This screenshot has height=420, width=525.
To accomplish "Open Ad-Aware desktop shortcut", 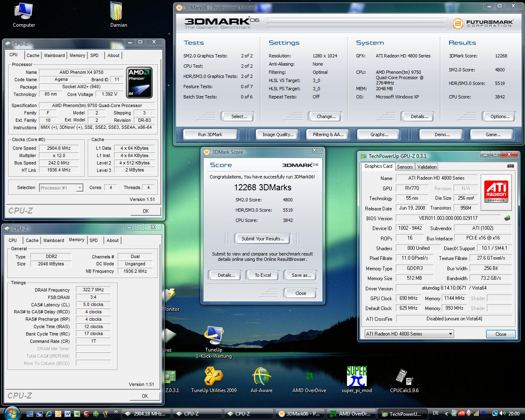I will point(261,380).
